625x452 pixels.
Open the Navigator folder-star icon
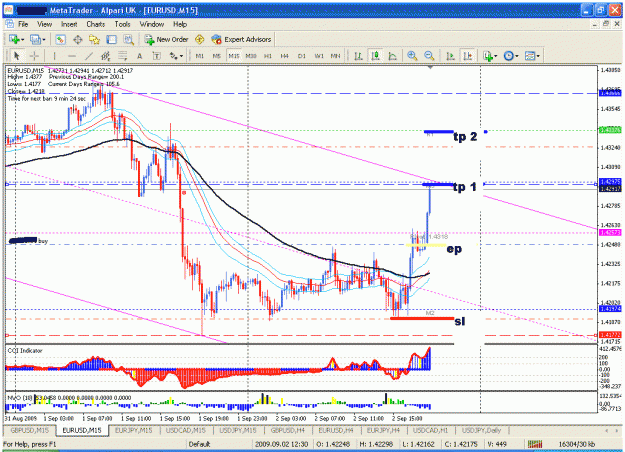click(x=94, y=39)
